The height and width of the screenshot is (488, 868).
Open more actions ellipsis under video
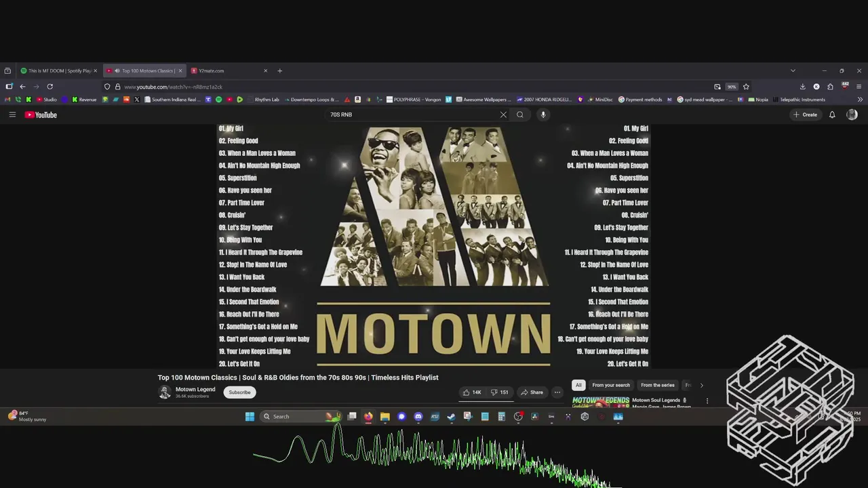(x=557, y=392)
